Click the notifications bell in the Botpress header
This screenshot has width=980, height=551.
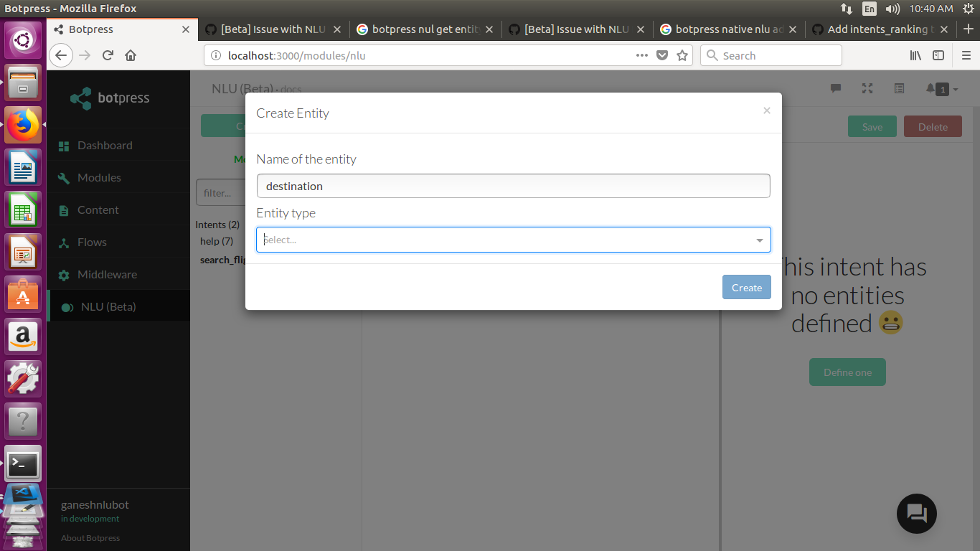[933, 89]
